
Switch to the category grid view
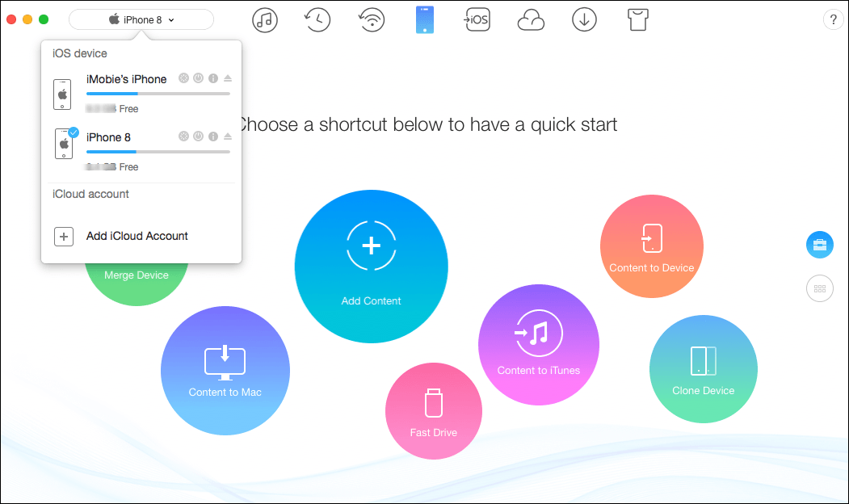point(819,288)
